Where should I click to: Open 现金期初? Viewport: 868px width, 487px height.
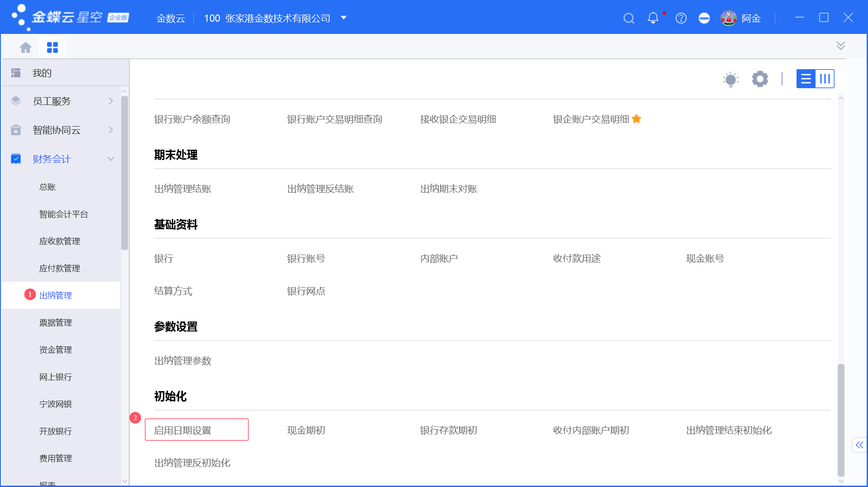point(306,430)
